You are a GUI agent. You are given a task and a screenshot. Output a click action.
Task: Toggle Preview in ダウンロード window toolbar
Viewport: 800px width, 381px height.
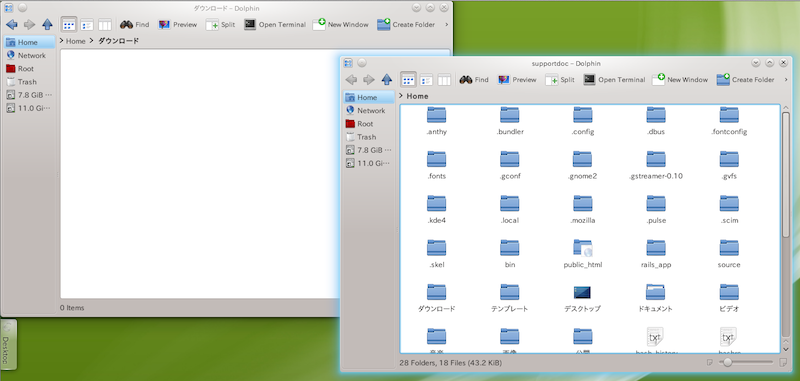(178, 24)
